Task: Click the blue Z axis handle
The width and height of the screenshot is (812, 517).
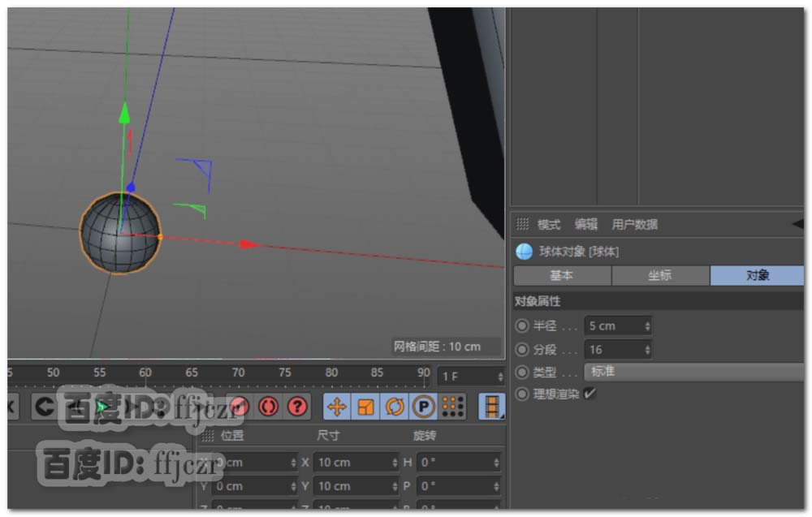Action: pos(131,187)
